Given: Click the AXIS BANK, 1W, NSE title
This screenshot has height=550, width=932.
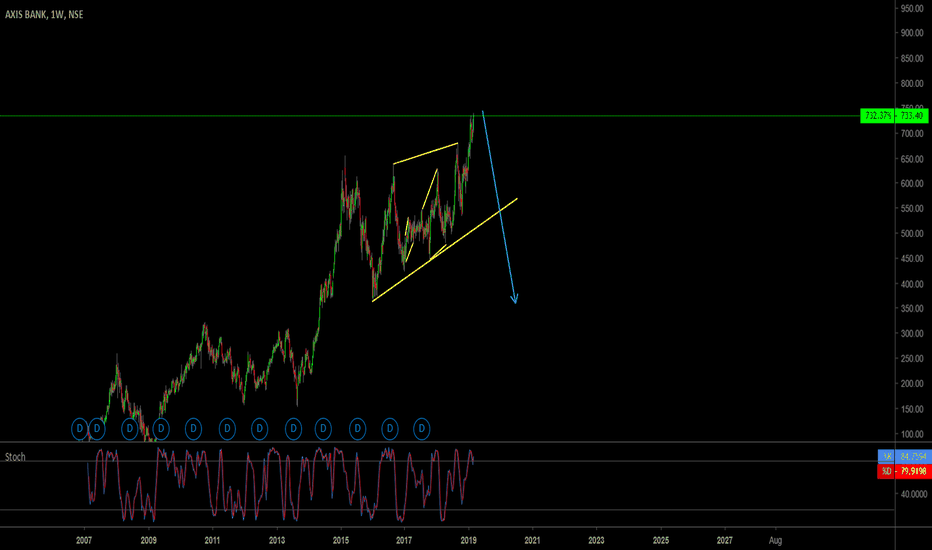Looking at the screenshot, I should (x=44, y=14).
